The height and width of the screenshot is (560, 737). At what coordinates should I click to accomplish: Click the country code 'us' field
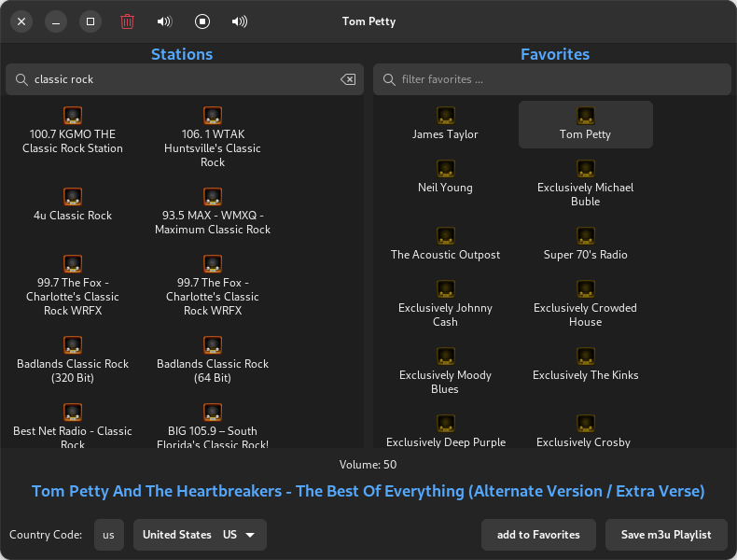pyautogui.click(x=108, y=535)
